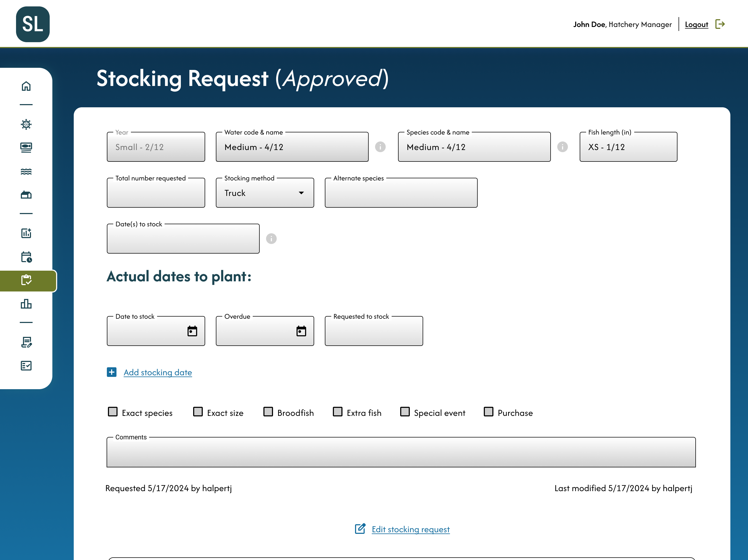Expand the Stocking method dropdown
748x560 pixels.
point(265,193)
